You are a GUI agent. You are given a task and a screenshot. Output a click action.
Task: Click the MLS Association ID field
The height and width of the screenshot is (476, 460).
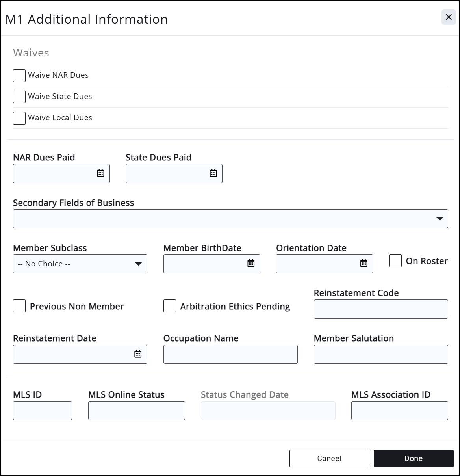[x=399, y=411]
